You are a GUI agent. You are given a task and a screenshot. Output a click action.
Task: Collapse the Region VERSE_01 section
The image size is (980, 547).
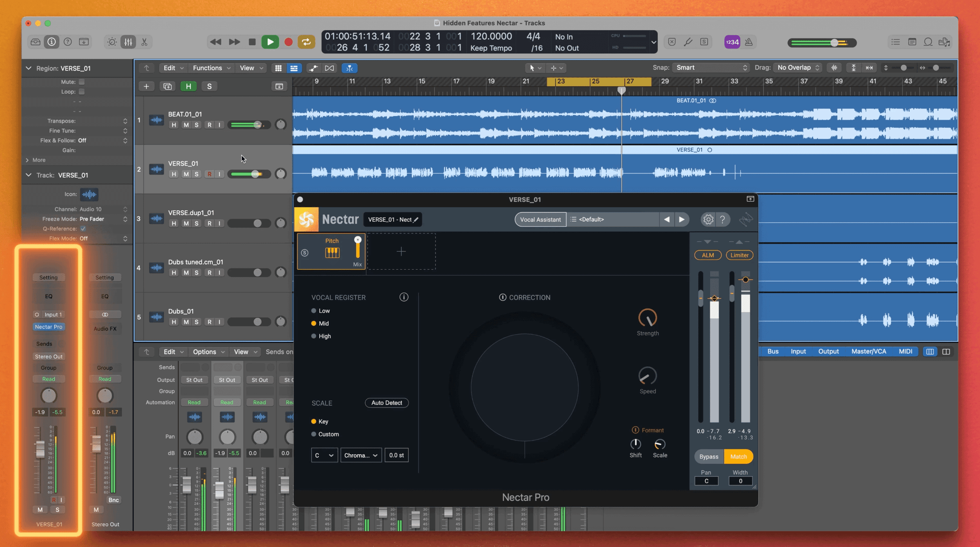29,68
